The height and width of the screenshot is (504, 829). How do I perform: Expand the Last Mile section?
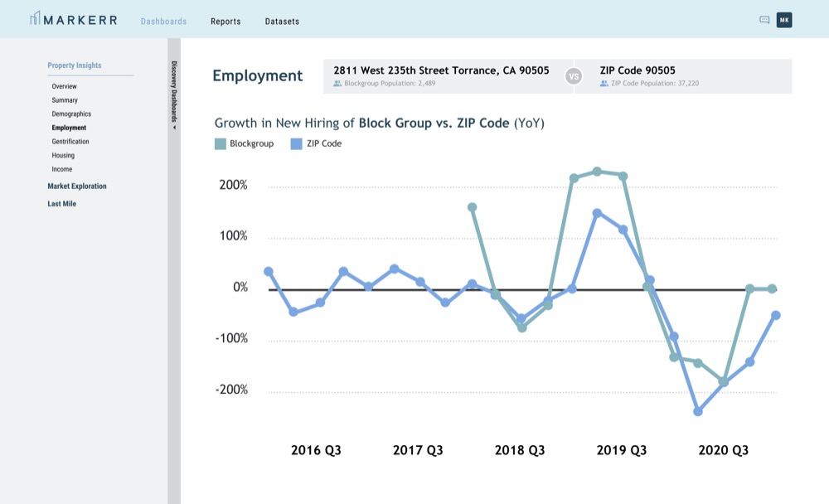pos(62,204)
